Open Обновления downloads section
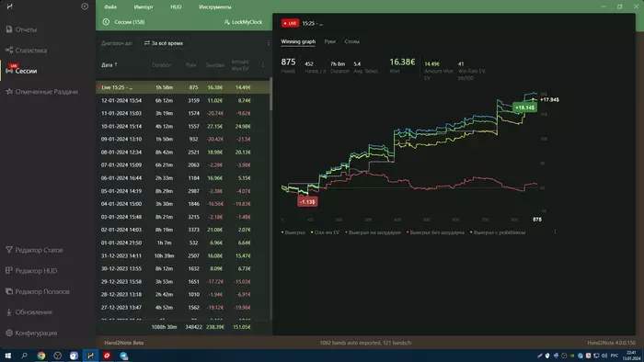The height and width of the screenshot is (362, 644). click(x=29, y=312)
